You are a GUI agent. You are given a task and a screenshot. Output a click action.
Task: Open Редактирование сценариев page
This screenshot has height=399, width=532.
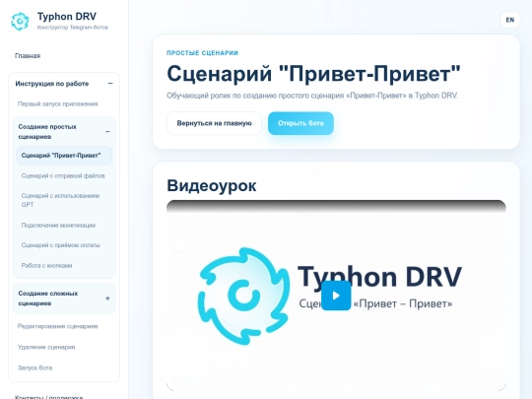coord(58,326)
